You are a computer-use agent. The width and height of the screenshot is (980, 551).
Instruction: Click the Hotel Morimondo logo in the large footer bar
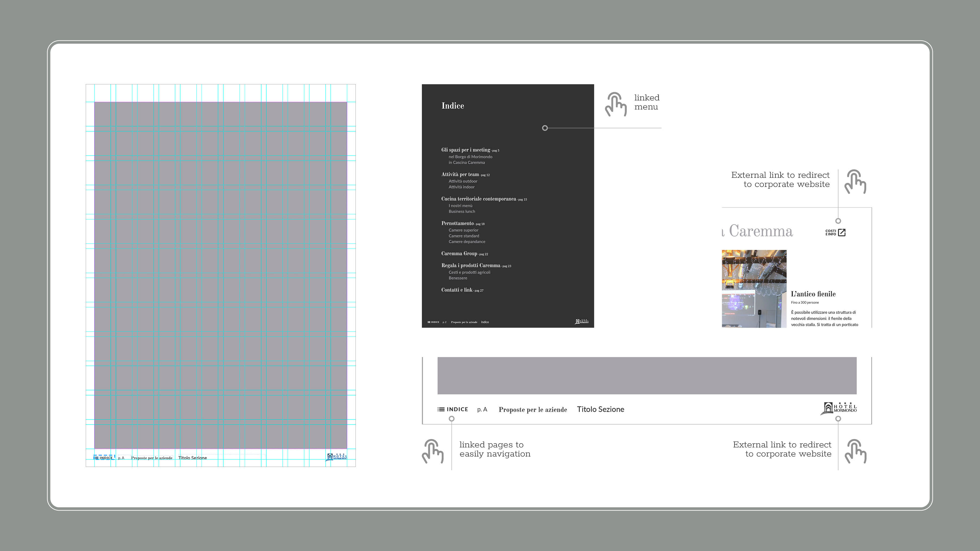coord(838,408)
